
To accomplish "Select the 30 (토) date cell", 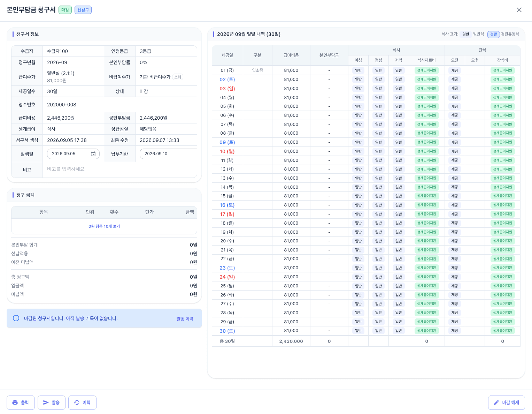I will pos(227,331).
